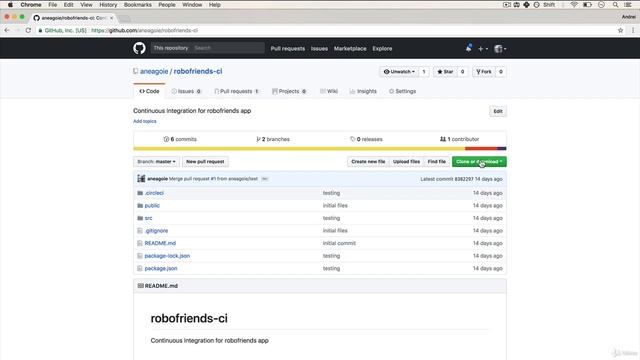The width and height of the screenshot is (640, 360).
Task: View the 0 releases link
Action: pos(366,139)
